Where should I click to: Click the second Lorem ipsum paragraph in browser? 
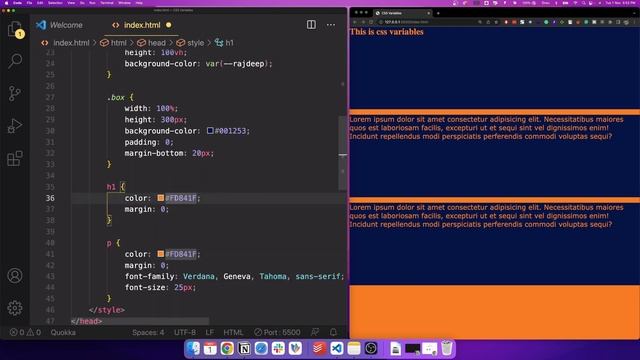coord(486,216)
